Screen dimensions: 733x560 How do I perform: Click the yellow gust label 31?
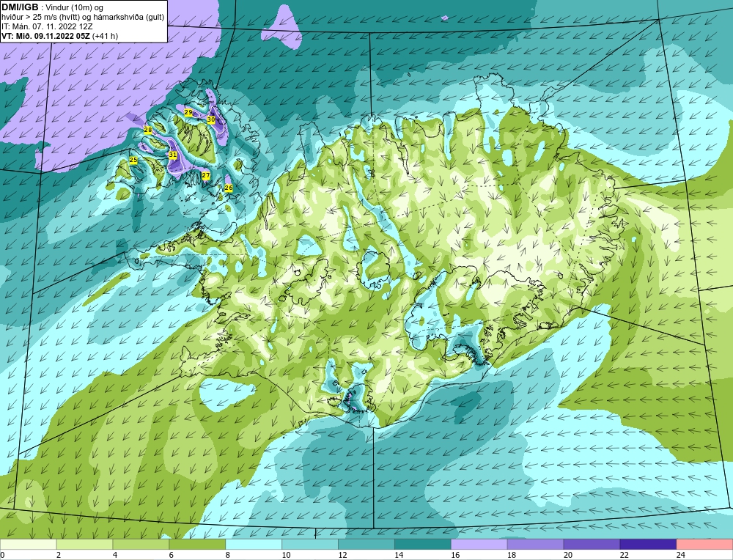[173, 155]
